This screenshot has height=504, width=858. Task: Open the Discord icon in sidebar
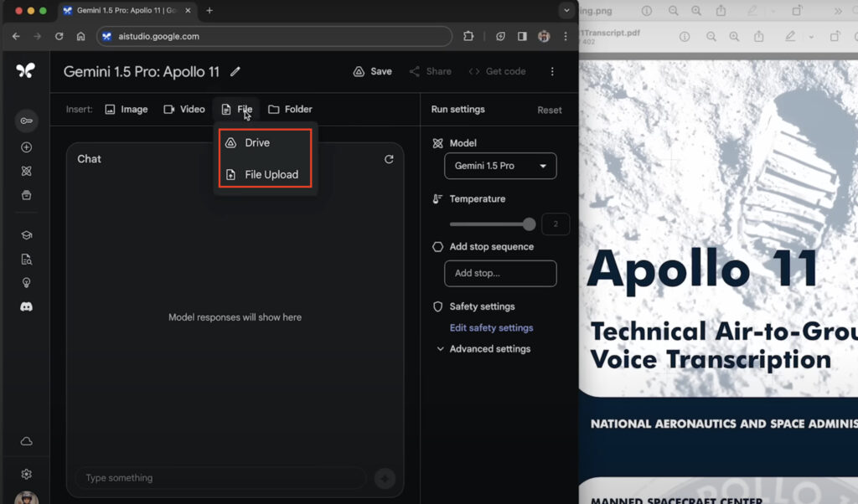coord(26,306)
